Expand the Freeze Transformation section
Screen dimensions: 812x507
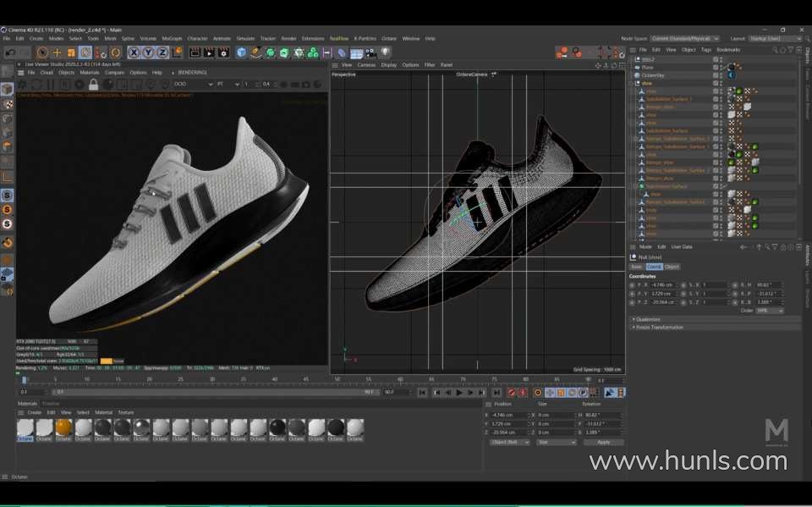tap(660, 327)
